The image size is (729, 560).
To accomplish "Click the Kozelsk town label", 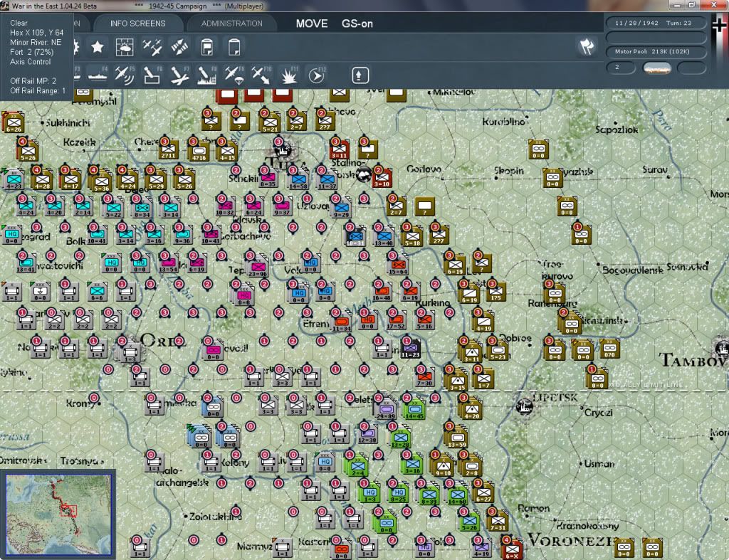I will point(80,142).
